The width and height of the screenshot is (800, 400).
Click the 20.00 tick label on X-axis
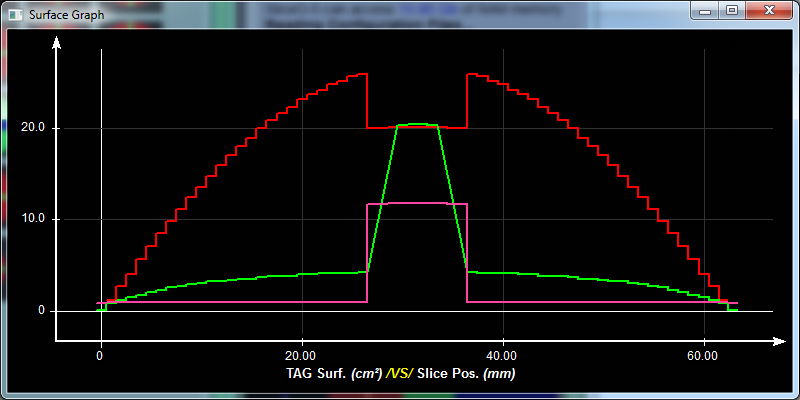302,355
